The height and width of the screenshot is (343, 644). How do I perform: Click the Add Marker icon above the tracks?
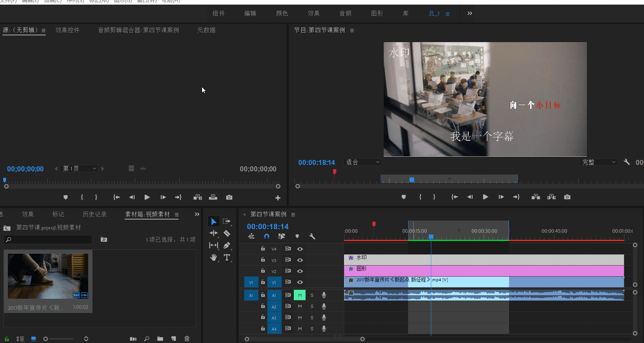[x=297, y=236]
